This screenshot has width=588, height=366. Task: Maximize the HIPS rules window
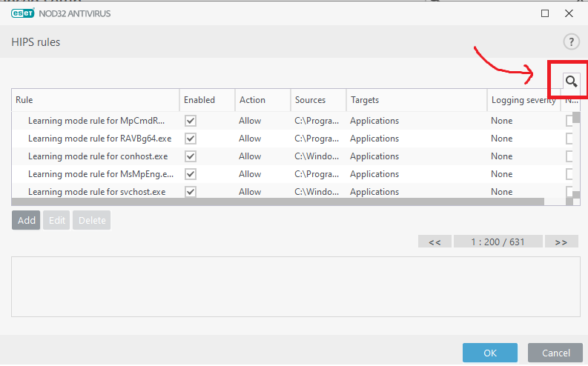[x=545, y=13]
